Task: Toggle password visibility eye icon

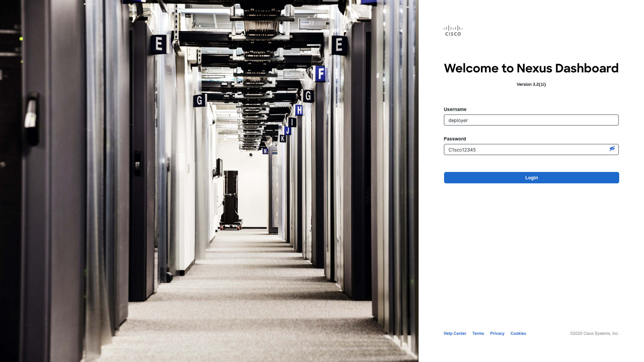Action: (x=612, y=148)
